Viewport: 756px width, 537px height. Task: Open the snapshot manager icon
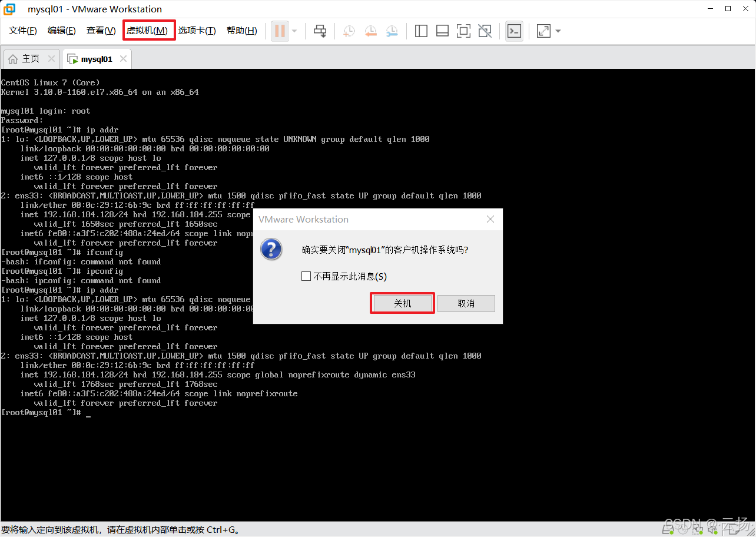tap(392, 31)
